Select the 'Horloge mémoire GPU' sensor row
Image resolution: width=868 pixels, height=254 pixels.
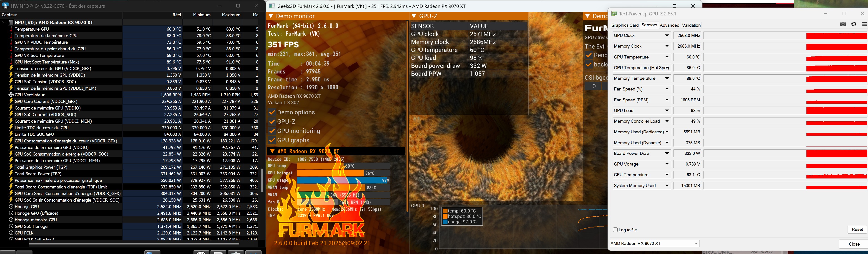(129, 220)
